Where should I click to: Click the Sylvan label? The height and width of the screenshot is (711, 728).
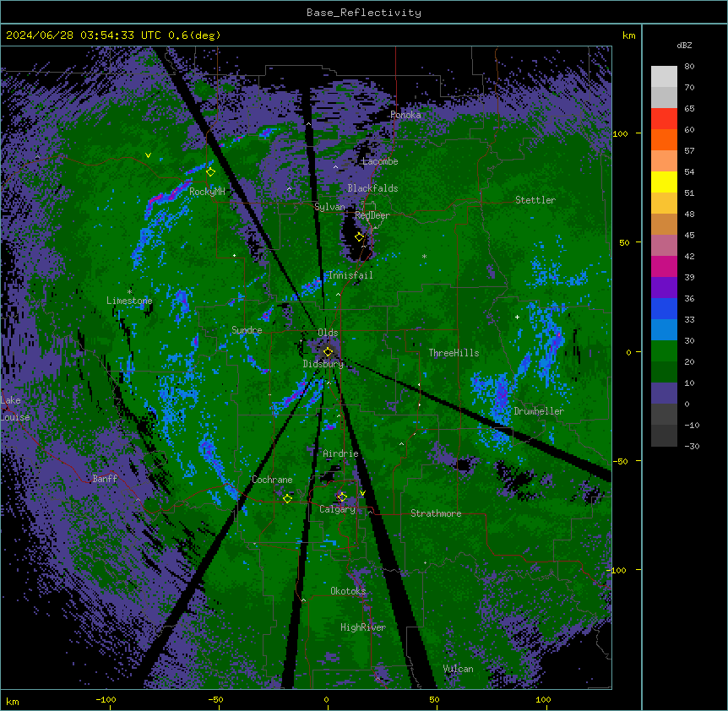(x=329, y=207)
